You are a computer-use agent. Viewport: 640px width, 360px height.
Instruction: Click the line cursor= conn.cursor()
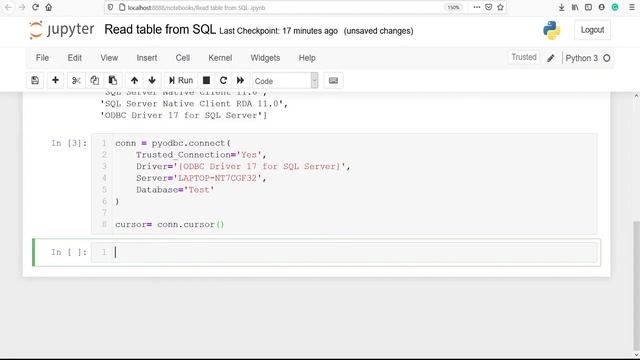170,224
